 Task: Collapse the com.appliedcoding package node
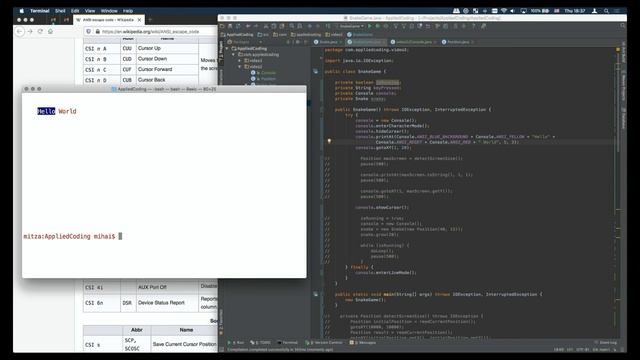(x=234, y=54)
